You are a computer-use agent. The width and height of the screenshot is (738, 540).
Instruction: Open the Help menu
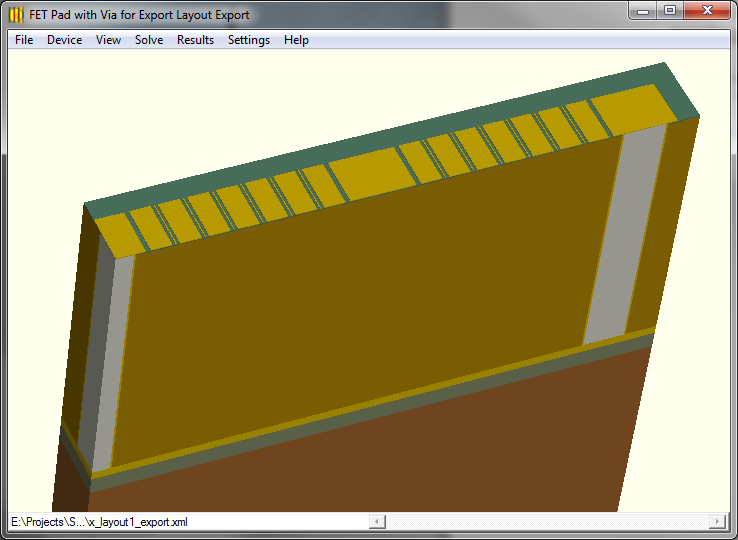click(x=296, y=40)
